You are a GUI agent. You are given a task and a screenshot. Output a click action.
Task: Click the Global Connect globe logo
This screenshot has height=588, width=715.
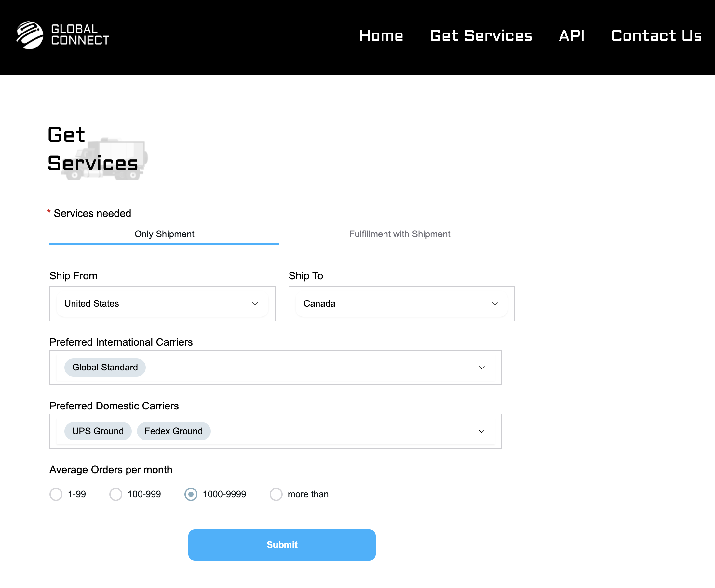click(30, 35)
